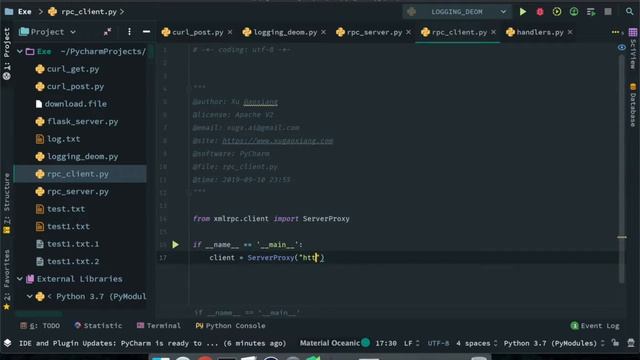Click the scroll-from-source icon in Project panel
The height and width of the screenshot is (360, 640).
pos(107,32)
